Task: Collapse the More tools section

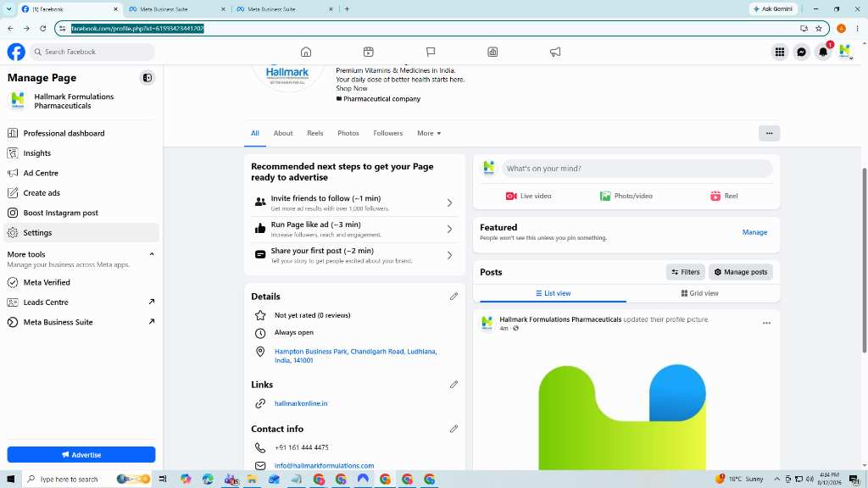Action: click(x=152, y=254)
